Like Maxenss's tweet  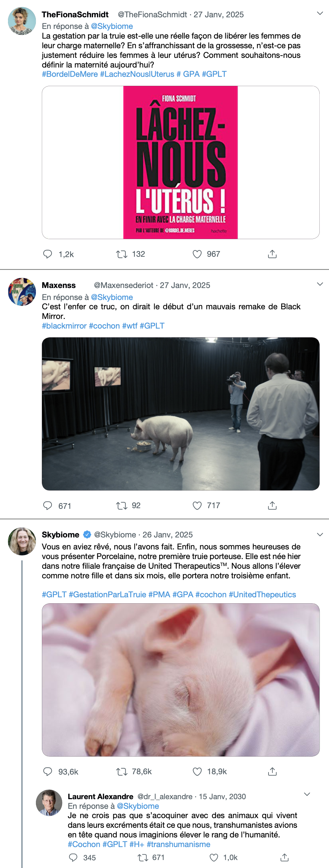[197, 506]
